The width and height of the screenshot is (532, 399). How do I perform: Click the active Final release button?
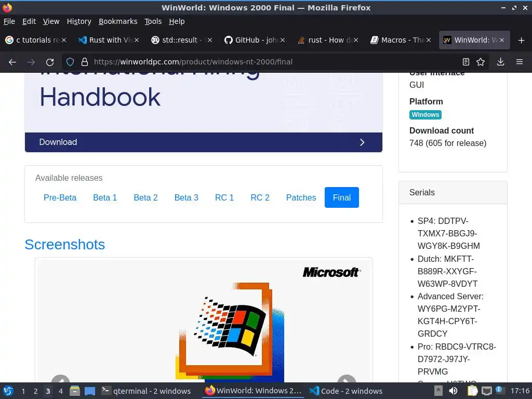click(x=342, y=197)
